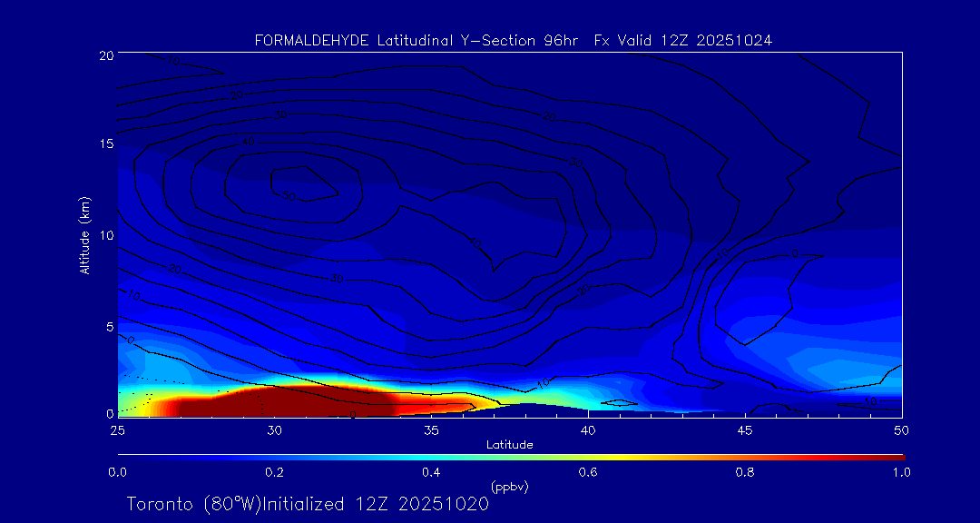The width and height of the screenshot is (980, 523).
Task: Select the latitude 25 tick label
Action: (x=117, y=429)
